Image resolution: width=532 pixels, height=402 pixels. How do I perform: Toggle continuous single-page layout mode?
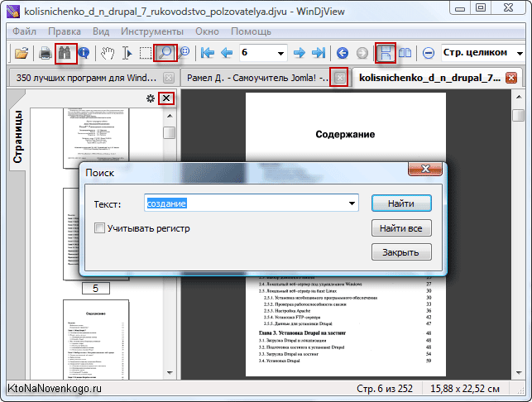[385, 53]
